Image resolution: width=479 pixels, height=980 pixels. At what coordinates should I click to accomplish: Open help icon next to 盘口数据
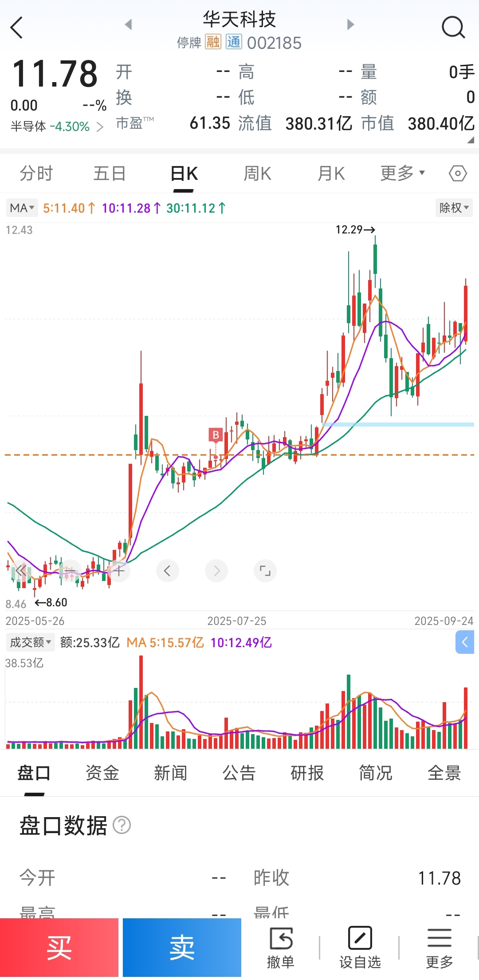coord(122,826)
